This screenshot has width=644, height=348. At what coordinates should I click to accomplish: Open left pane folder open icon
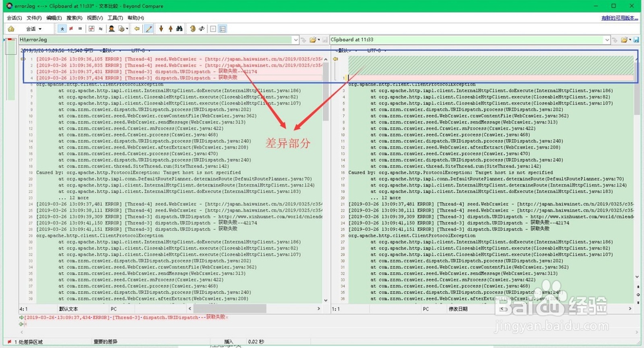tap(314, 40)
